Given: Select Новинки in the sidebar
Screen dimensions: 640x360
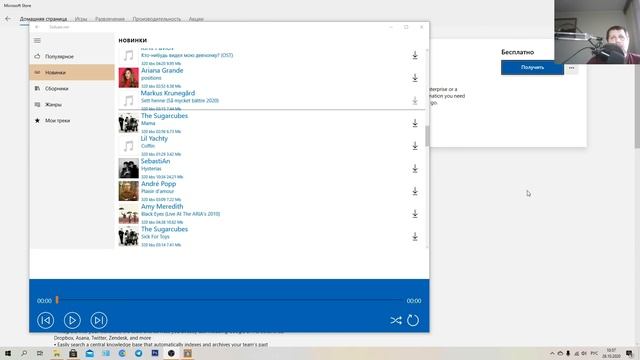Looking at the screenshot, I should pos(72,72).
